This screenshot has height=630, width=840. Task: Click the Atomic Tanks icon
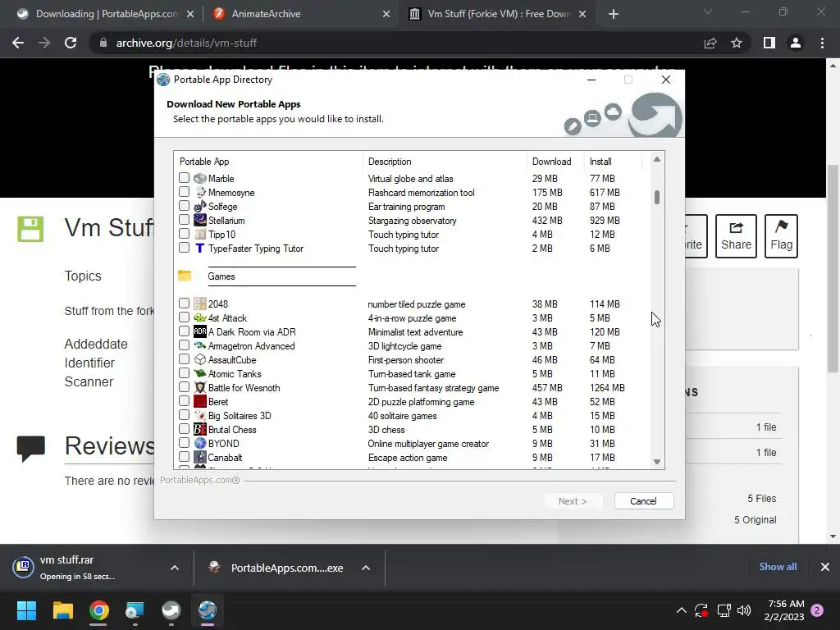point(200,373)
